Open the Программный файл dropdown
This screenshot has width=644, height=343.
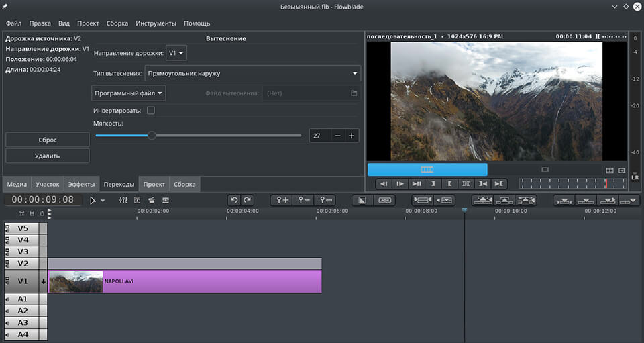[129, 93]
